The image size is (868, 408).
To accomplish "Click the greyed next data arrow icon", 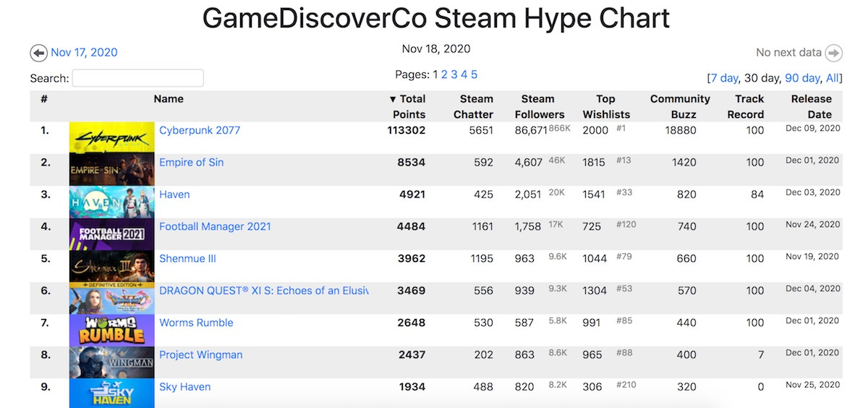I will pyautogui.click(x=834, y=53).
